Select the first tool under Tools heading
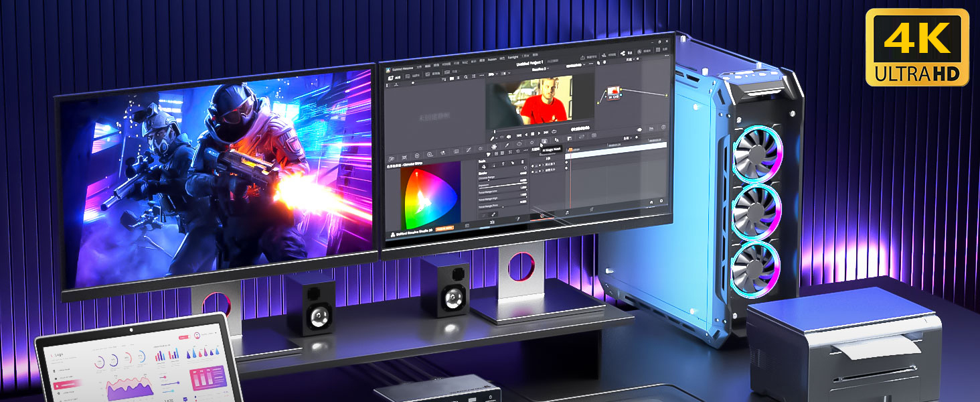Screen dimensions: 980x402 pyautogui.click(x=483, y=167)
